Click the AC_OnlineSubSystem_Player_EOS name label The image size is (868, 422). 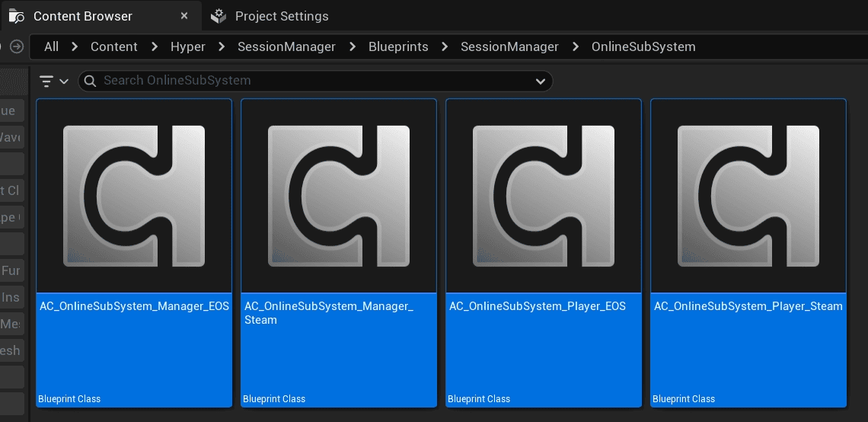[538, 306]
